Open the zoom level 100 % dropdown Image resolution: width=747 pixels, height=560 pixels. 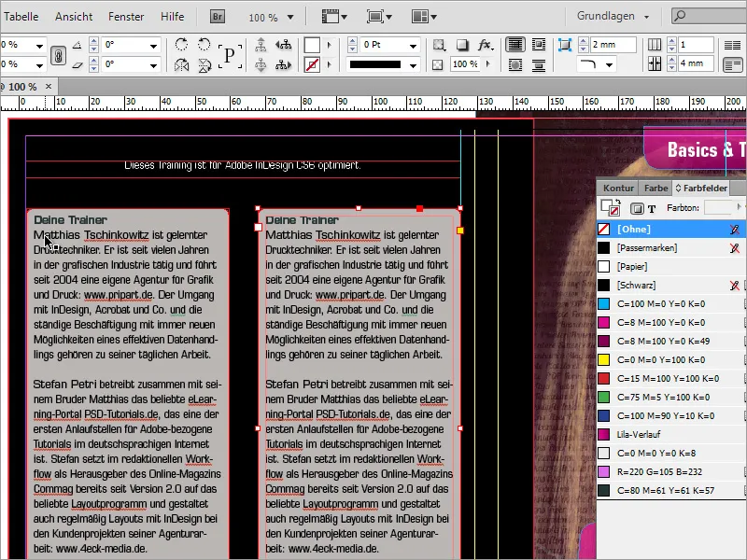coord(290,17)
